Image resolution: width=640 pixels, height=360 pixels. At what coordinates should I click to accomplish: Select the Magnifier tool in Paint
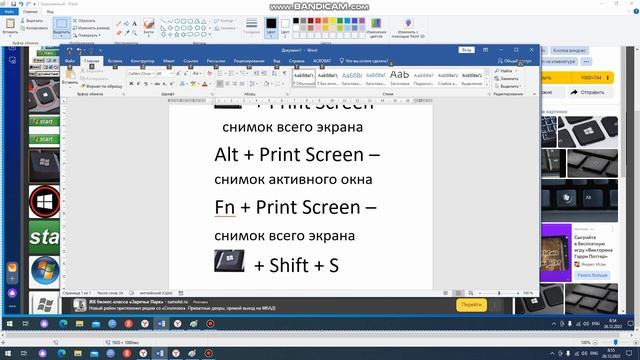(134, 32)
